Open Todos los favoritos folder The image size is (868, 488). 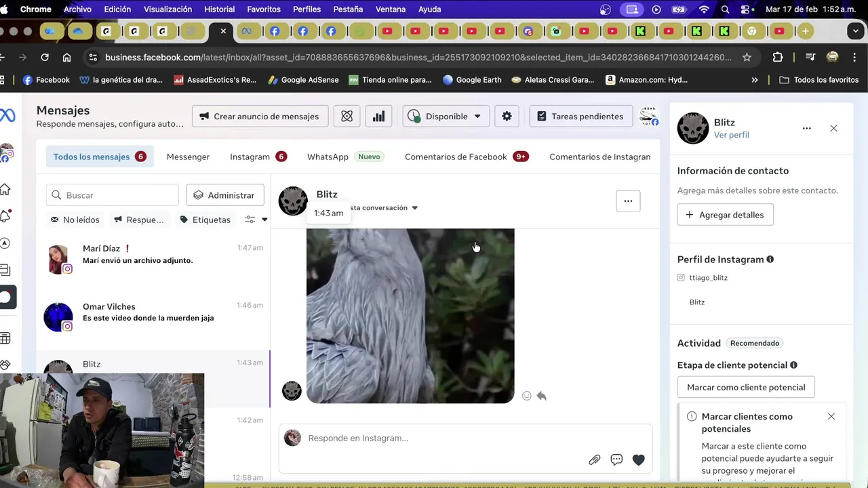(x=819, y=80)
